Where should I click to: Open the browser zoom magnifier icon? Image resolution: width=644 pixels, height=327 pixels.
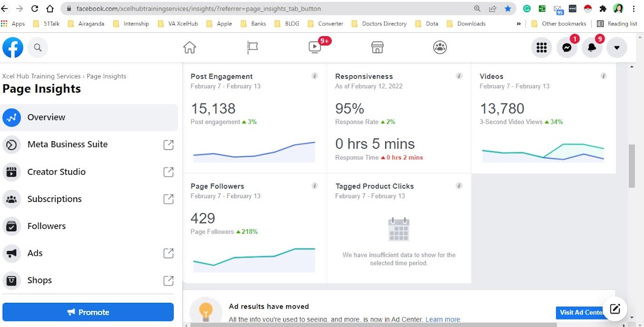[477, 9]
